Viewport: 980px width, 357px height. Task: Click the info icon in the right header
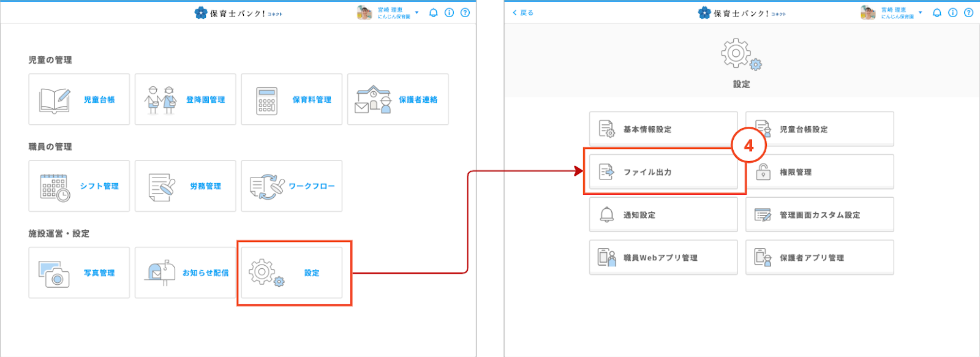click(x=952, y=13)
